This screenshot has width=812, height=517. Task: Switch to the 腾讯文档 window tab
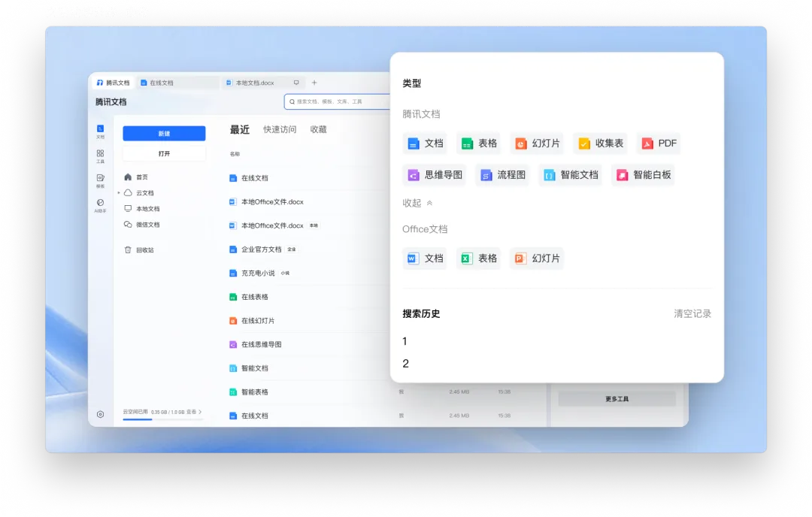pyautogui.click(x=114, y=83)
